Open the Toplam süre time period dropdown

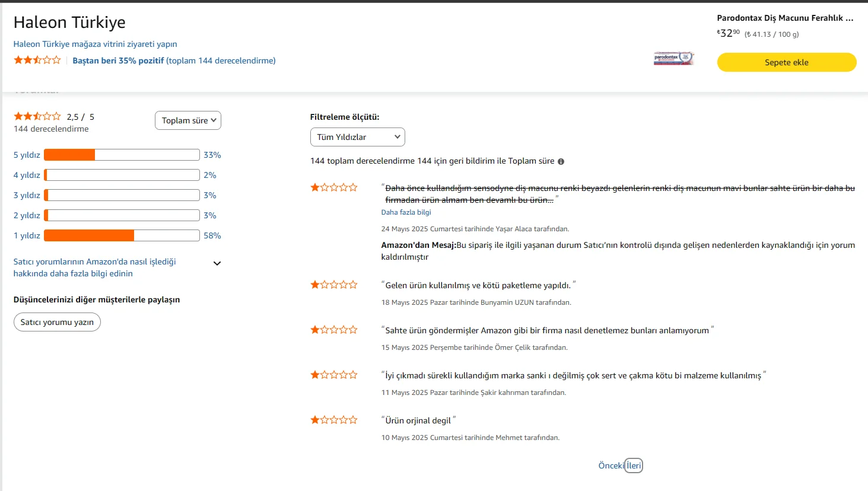(188, 120)
